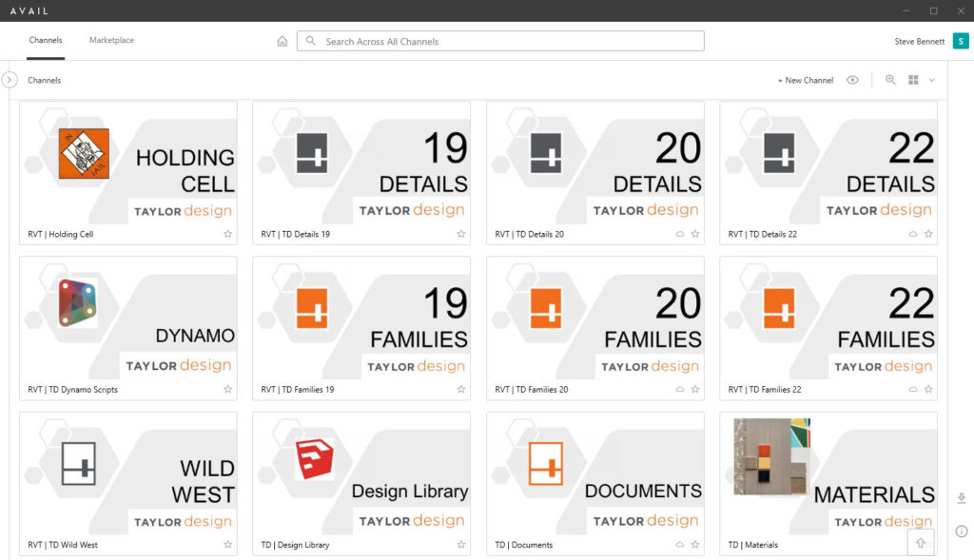Click the 'TD | Materials' label
This screenshot has width=974, height=560.
(x=753, y=545)
